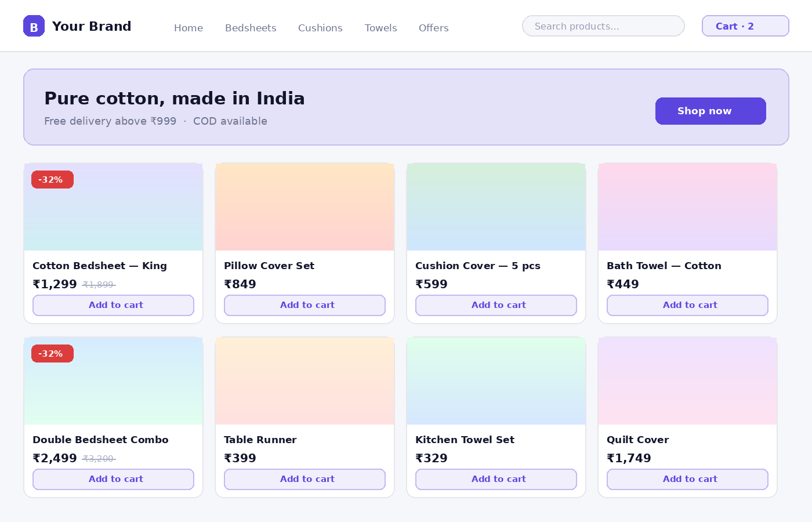Open the Cotton Bedsheet King product image
Viewport: 812px width, 522px height.
coord(113,207)
